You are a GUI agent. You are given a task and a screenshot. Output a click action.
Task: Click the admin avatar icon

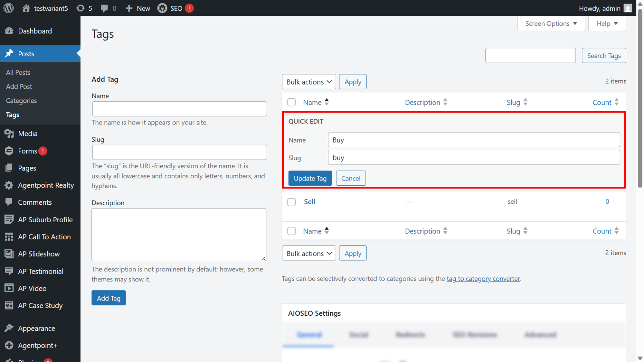point(628,8)
